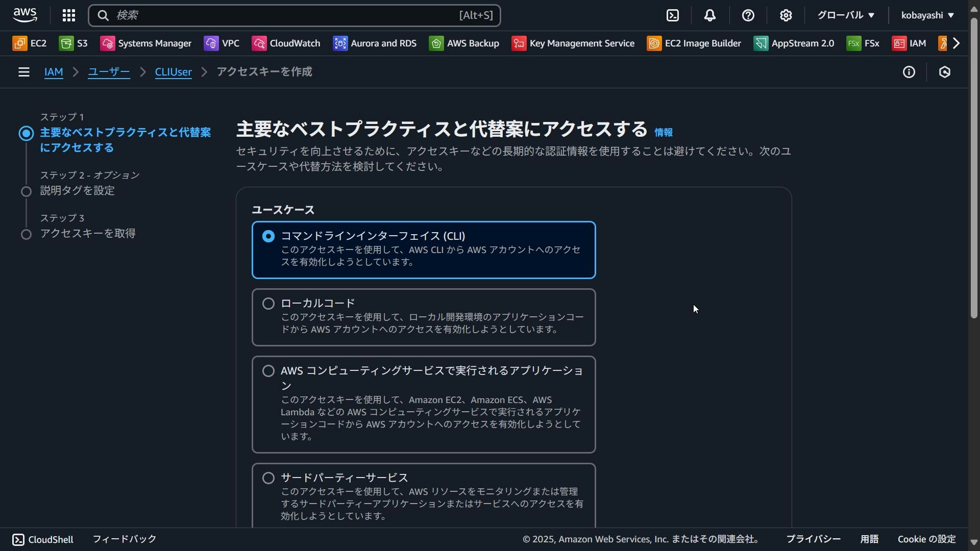Image resolution: width=980 pixels, height=551 pixels.
Task: Launch CloudShell from the top bar
Action: click(x=673, y=15)
